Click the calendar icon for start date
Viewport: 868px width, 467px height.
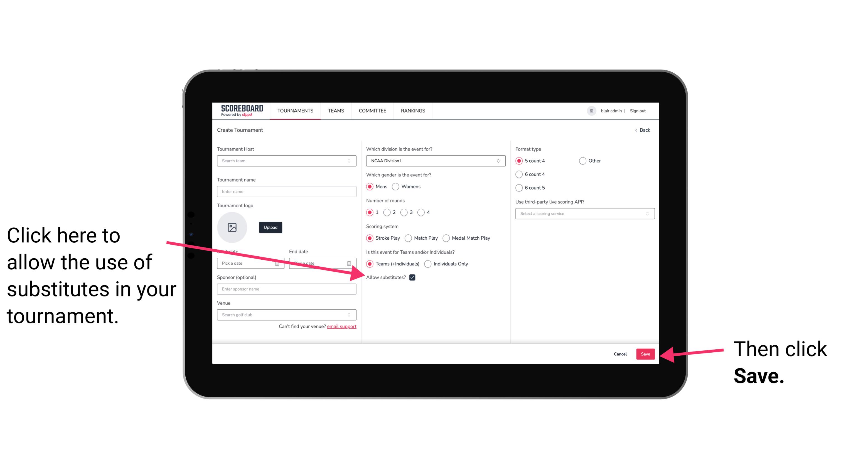(x=277, y=263)
